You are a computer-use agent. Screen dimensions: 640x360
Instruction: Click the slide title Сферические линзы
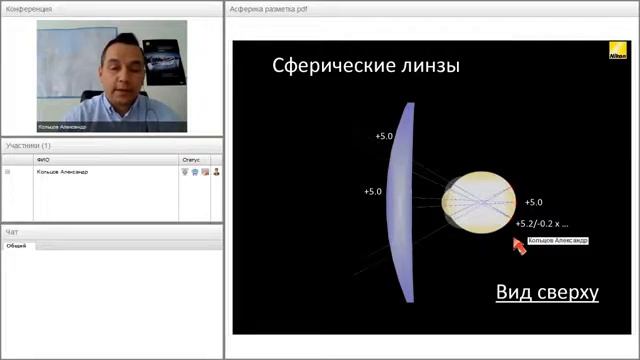[366, 65]
